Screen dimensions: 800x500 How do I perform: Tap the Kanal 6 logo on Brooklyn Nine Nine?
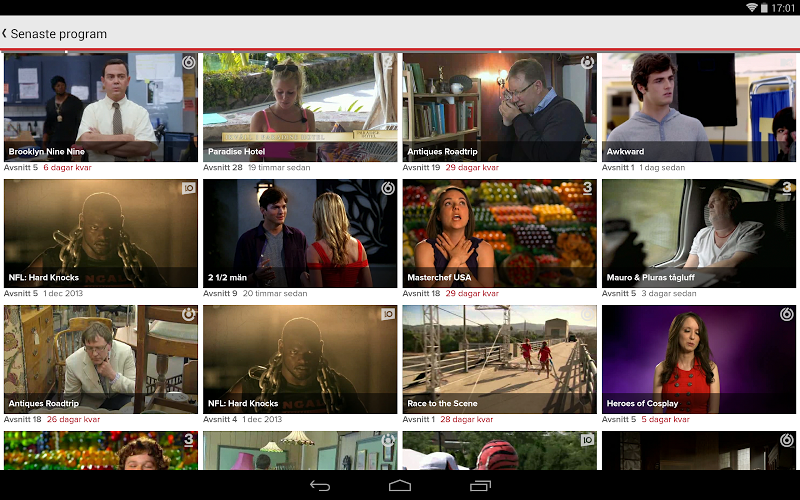point(189,62)
